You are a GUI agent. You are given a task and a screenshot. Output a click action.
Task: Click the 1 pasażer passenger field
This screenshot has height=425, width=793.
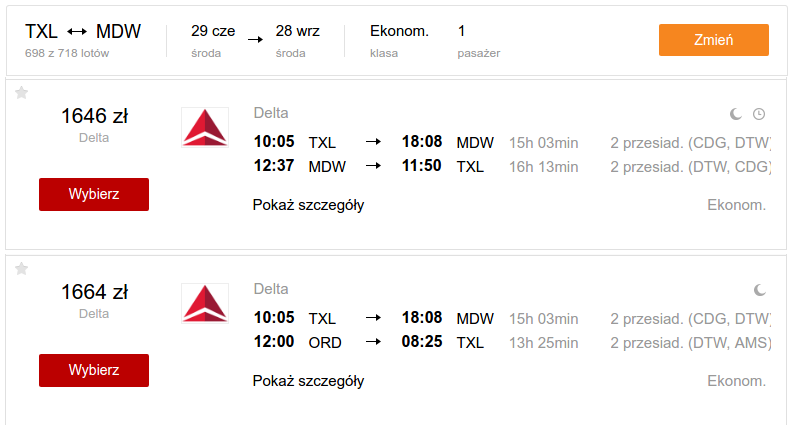pos(478,40)
